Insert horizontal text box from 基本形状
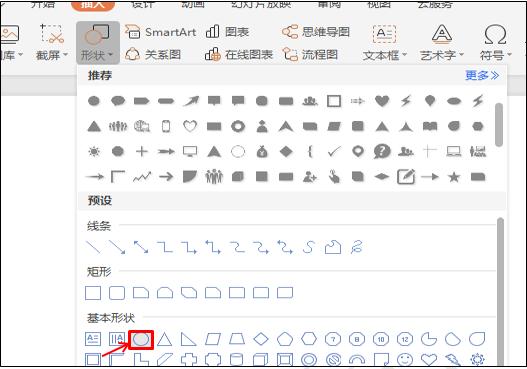 point(93,339)
